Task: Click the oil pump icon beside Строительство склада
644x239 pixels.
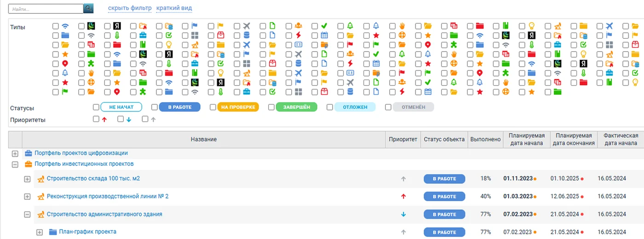Action: tap(40, 179)
